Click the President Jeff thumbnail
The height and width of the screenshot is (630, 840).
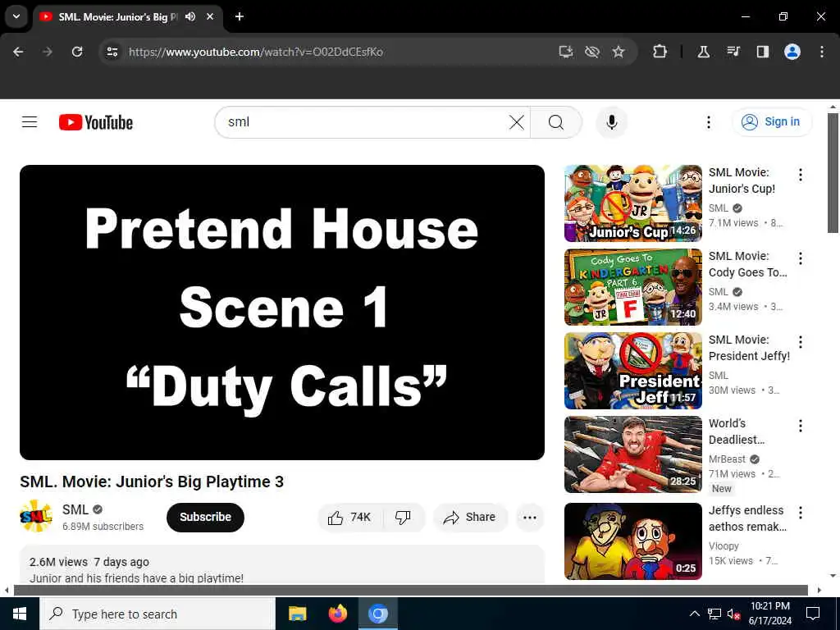pyautogui.click(x=632, y=371)
